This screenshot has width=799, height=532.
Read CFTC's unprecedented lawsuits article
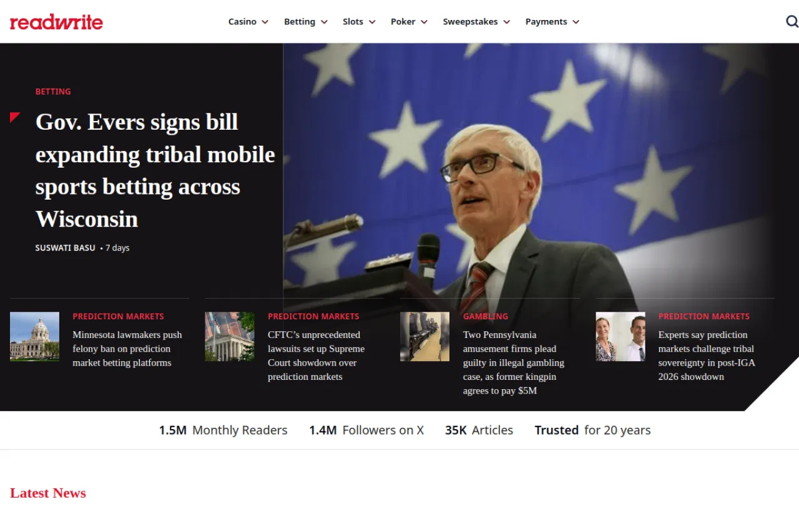click(x=316, y=355)
